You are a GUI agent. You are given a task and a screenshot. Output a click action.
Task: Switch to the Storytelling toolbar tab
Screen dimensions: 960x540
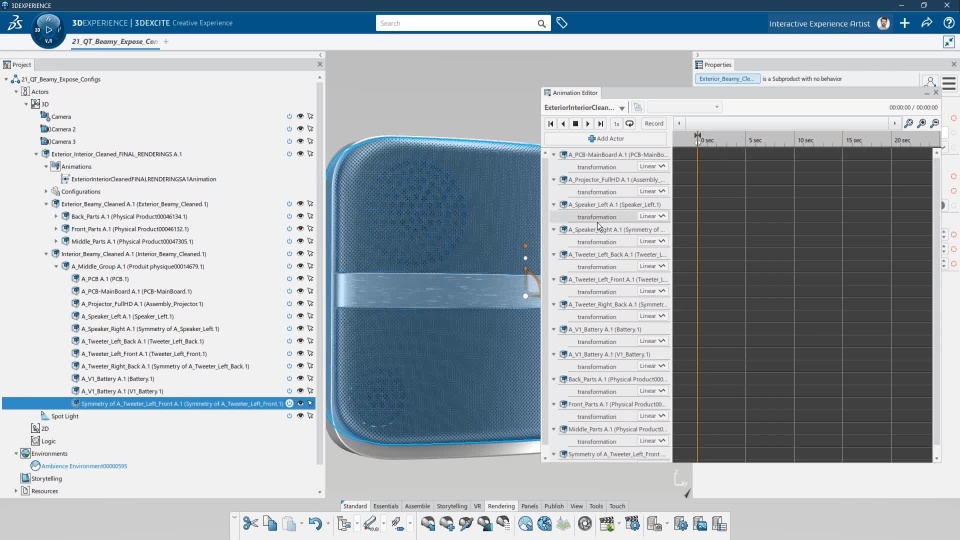[451, 506]
